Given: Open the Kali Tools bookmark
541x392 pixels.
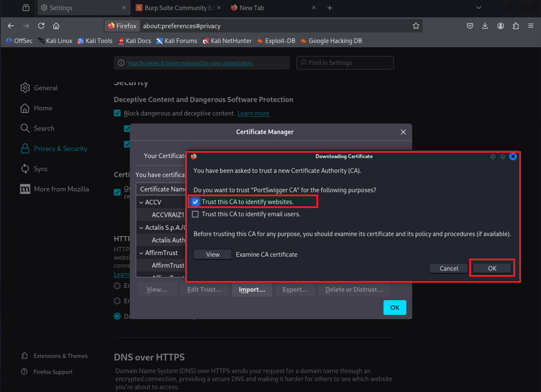Looking at the screenshot, I should [x=95, y=41].
